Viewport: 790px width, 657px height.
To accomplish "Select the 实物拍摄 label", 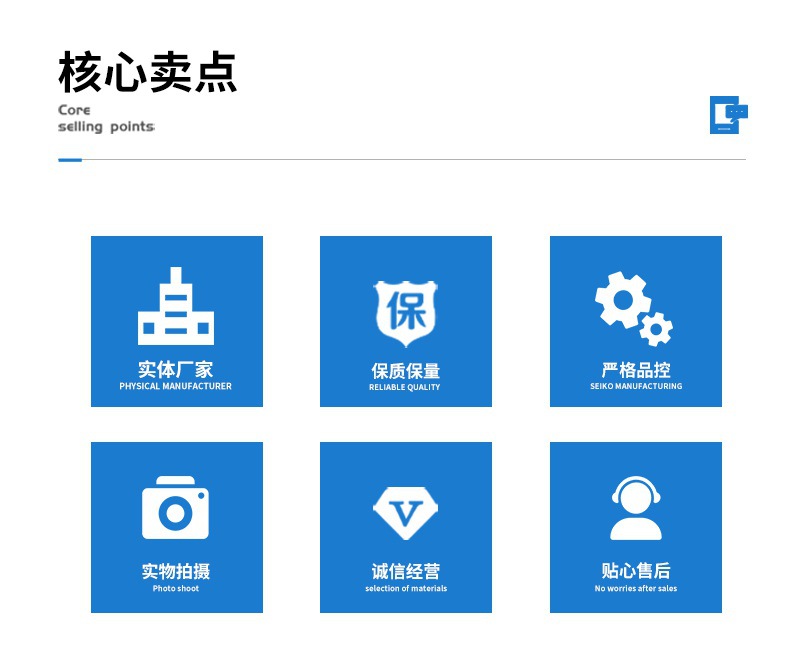I will pyautogui.click(x=176, y=571).
